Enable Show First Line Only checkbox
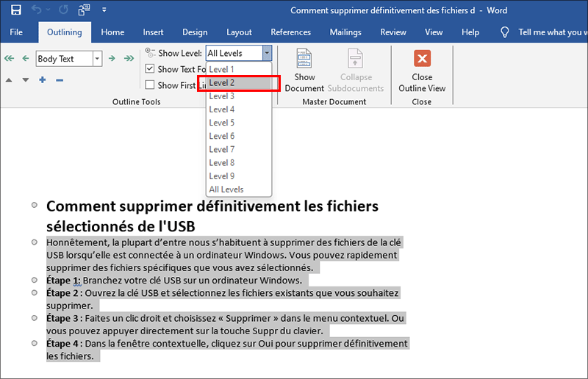588x379 pixels. (x=150, y=84)
